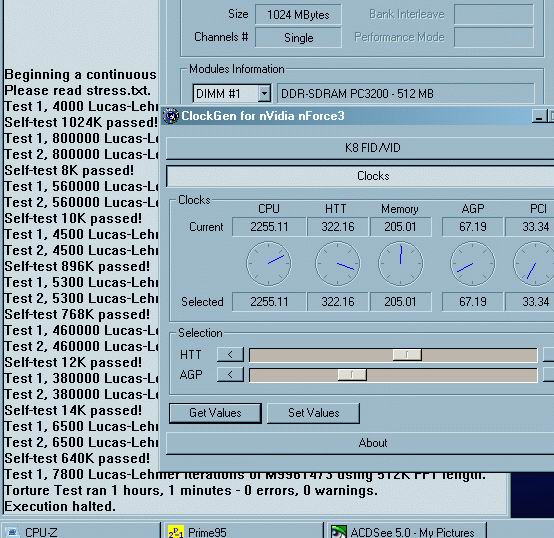Viewport: 554px width, 538px height.
Task: Click the Set Values button
Action: click(313, 413)
